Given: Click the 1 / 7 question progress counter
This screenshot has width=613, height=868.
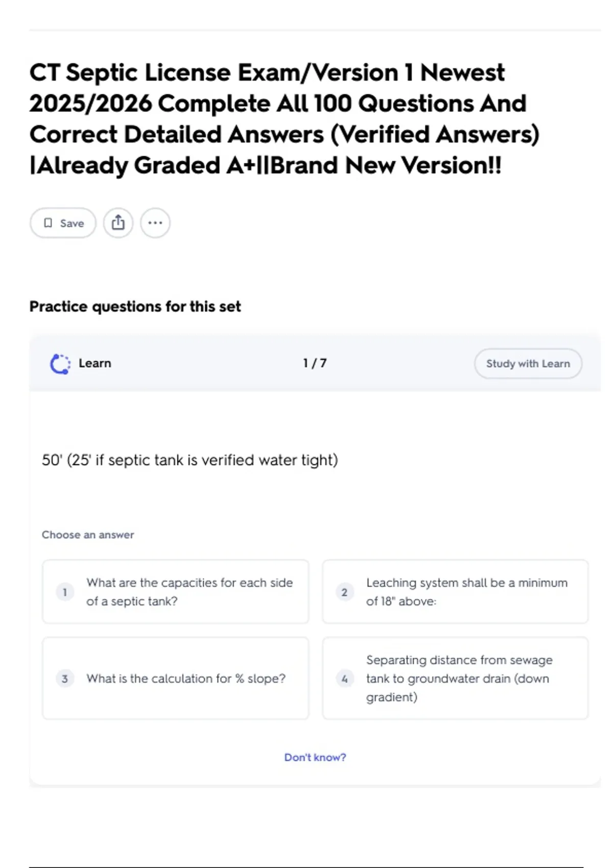Looking at the screenshot, I should [x=315, y=363].
